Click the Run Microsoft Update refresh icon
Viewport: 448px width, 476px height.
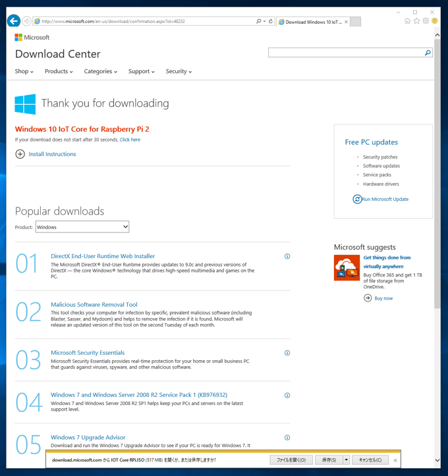pos(357,199)
